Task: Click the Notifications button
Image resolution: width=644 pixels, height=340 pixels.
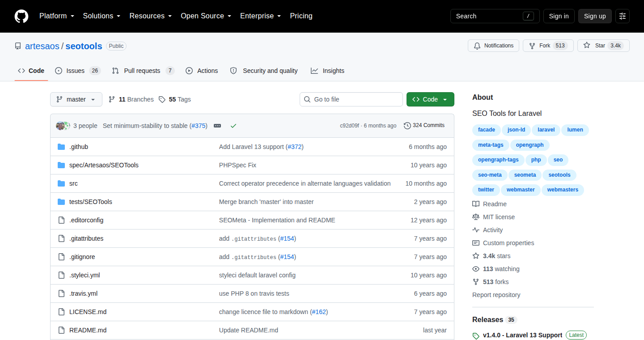Action: (x=493, y=46)
